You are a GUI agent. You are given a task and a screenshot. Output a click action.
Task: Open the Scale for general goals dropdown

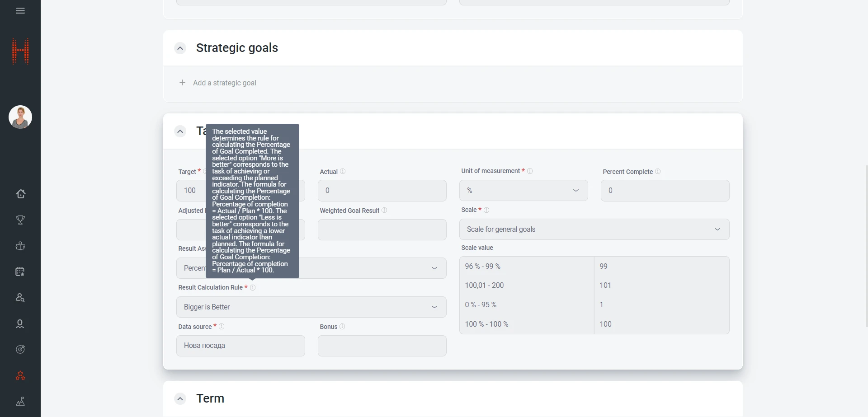tap(594, 230)
